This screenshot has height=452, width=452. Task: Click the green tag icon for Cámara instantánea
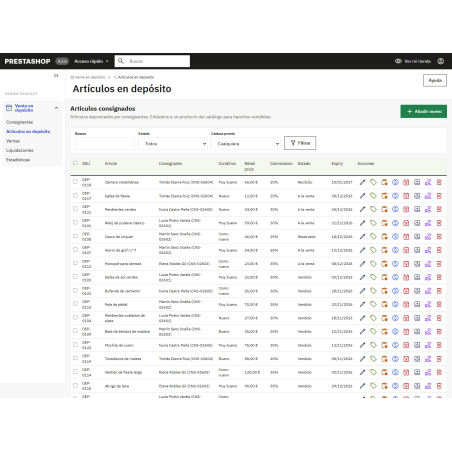tap(373, 182)
